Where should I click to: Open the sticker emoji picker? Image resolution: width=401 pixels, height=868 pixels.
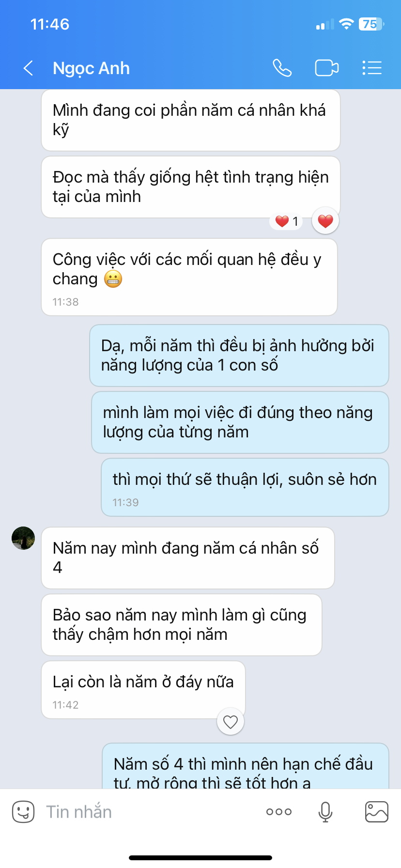point(23,811)
